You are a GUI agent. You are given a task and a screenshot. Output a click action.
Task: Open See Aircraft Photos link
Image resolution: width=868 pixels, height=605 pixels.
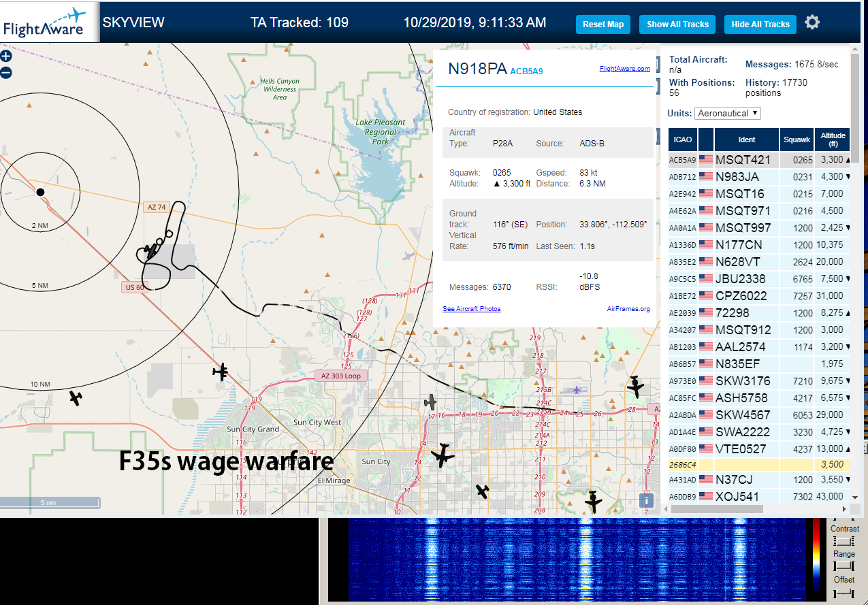tap(471, 309)
